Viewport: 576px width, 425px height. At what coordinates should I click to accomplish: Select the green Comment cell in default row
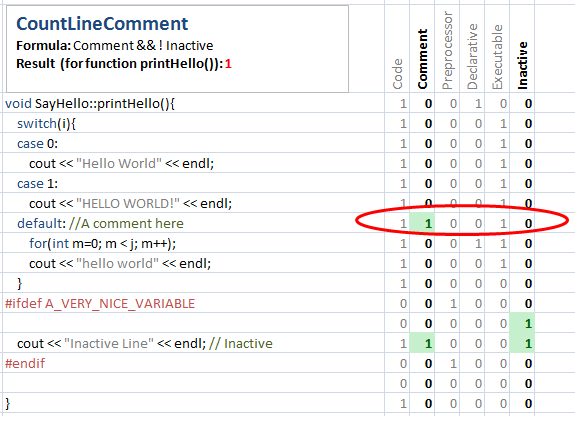click(x=422, y=223)
